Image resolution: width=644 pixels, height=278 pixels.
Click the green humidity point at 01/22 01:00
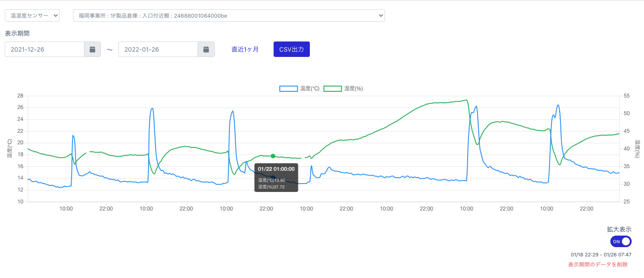click(273, 156)
